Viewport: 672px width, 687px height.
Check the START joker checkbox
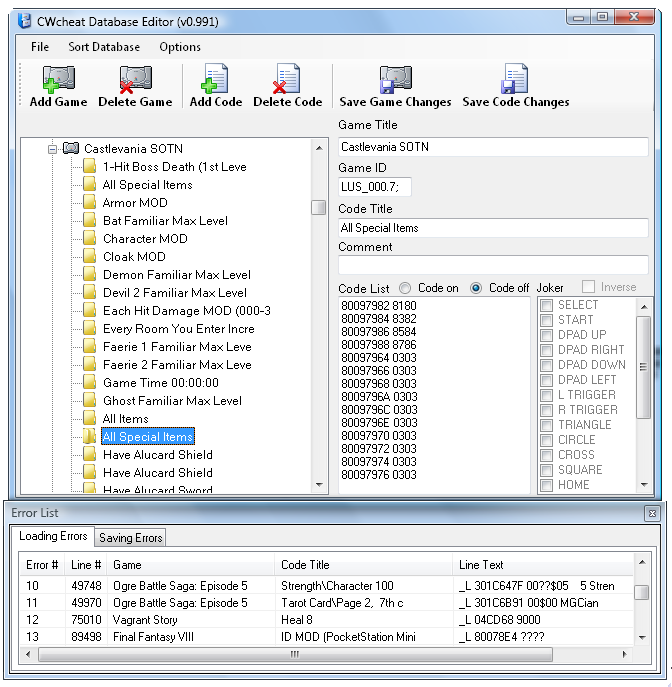[546, 320]
